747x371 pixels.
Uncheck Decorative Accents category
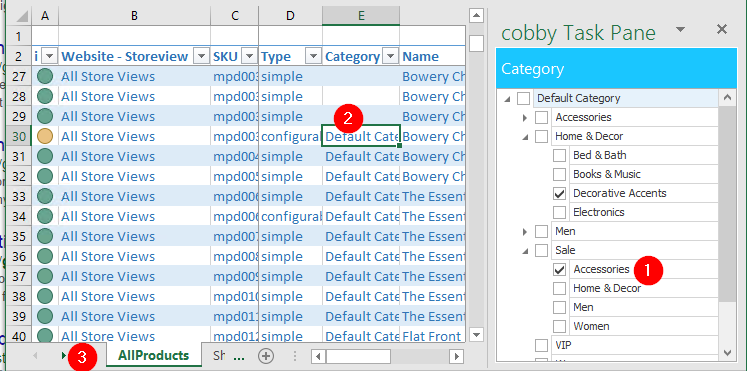[560, 193]
